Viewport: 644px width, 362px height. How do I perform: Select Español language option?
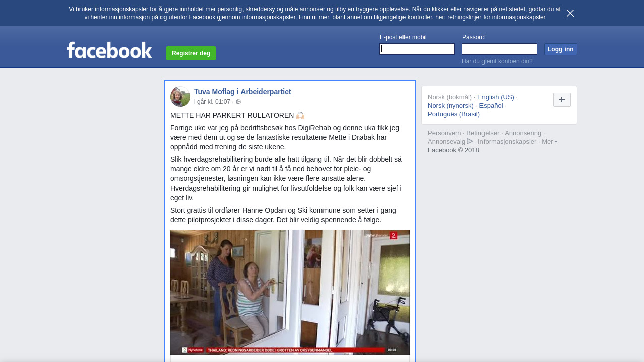[491, 105]
